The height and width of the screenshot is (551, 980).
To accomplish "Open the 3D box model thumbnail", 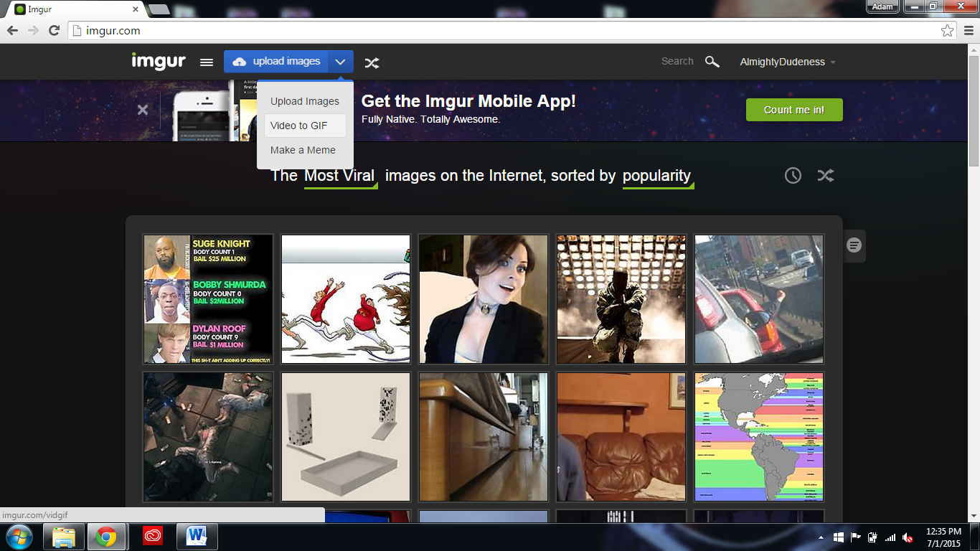I will (346, 437).
